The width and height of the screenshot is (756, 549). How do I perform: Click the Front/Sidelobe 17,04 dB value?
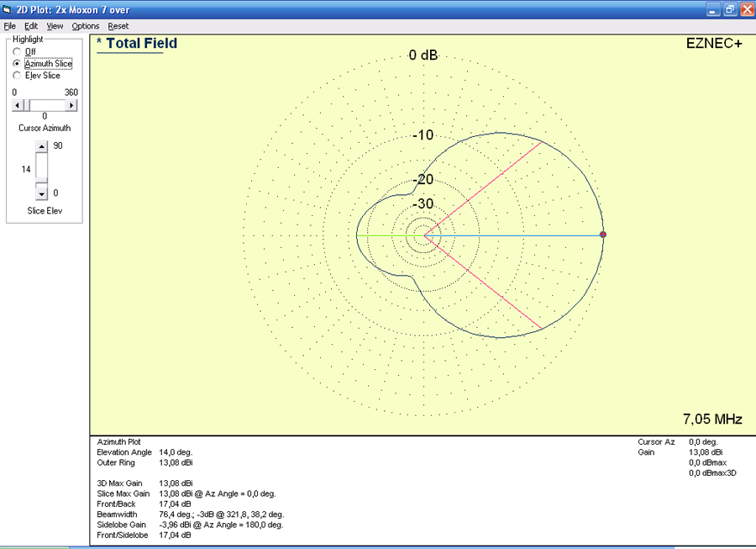pyautogui.click(x=175, y=535)
